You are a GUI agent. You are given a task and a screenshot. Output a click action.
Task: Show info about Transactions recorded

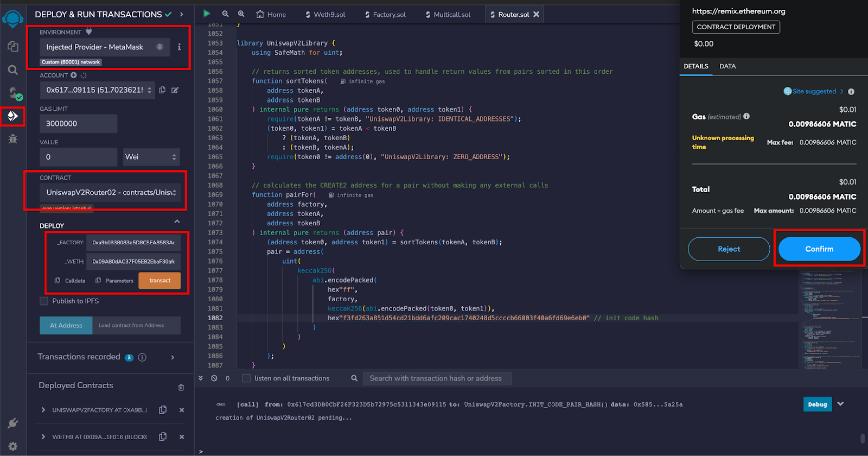(142, 357)
